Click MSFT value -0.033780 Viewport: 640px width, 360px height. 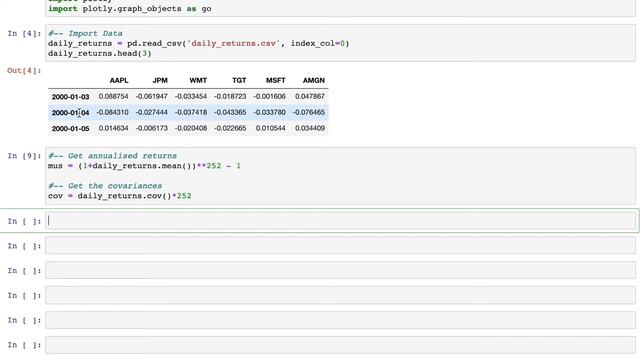pyautogui.click(x=269, y=112)
